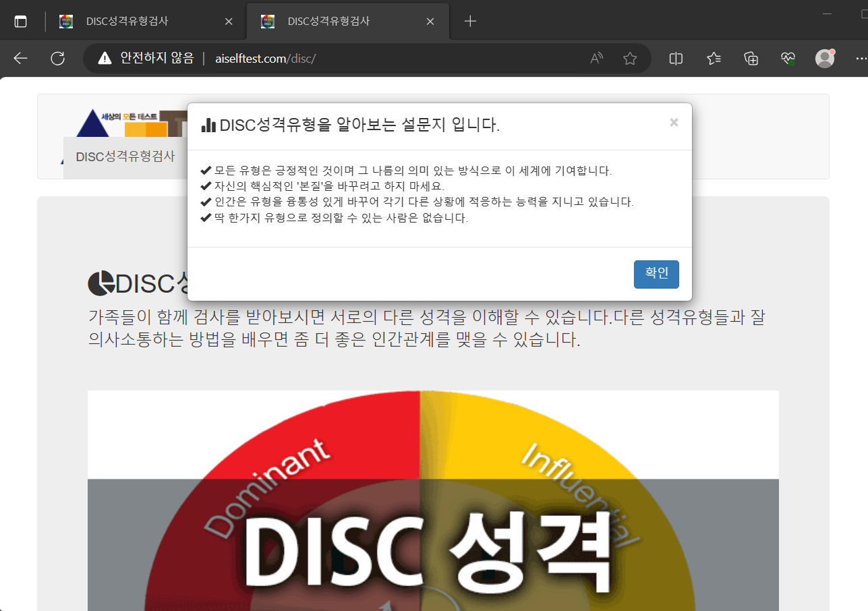View site security info via 안전하지 않음
868x611 pixels.
[x=144, y=58]
